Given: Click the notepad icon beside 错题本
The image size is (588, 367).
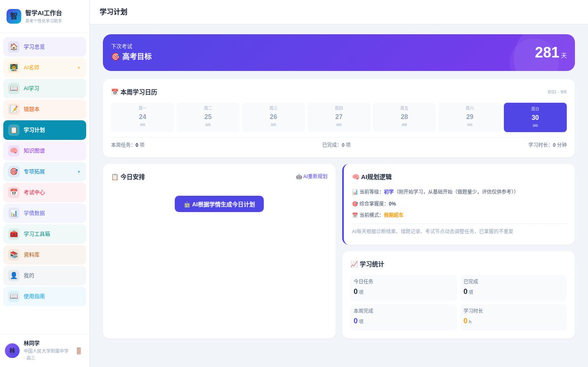Looking at the screenshot, I should [14, 109].
